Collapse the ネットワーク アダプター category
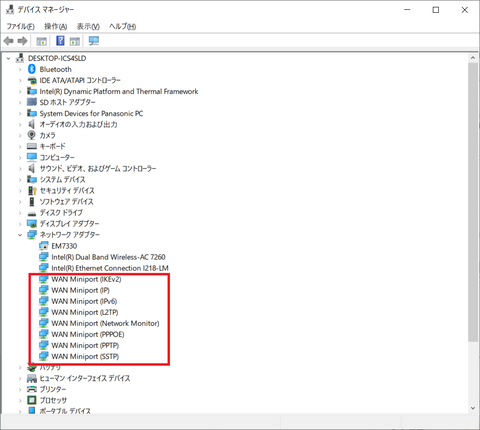The width and height of the screenshot is (480, 430). (x=20, y=235)
